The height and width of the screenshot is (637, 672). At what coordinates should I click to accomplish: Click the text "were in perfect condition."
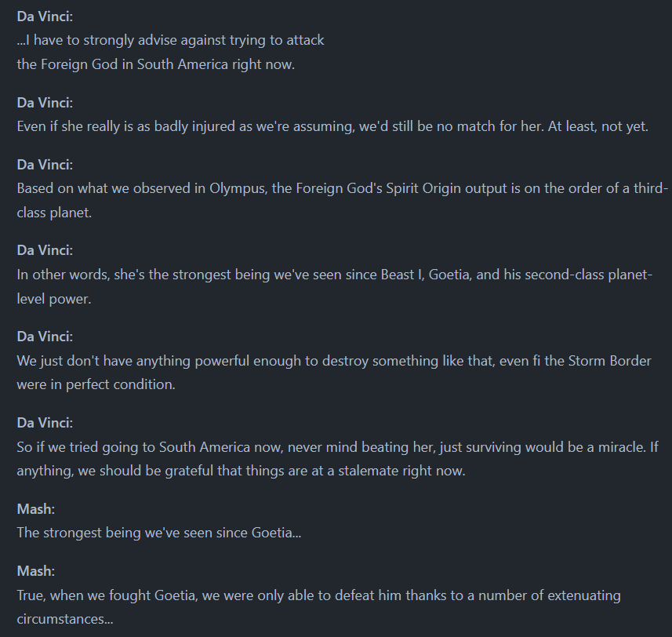click(x=96, y=384)
